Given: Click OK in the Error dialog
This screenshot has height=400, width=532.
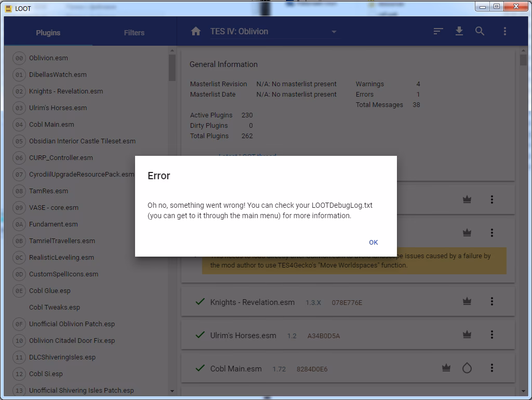Looking at the screenshot, I should (373, 242).
